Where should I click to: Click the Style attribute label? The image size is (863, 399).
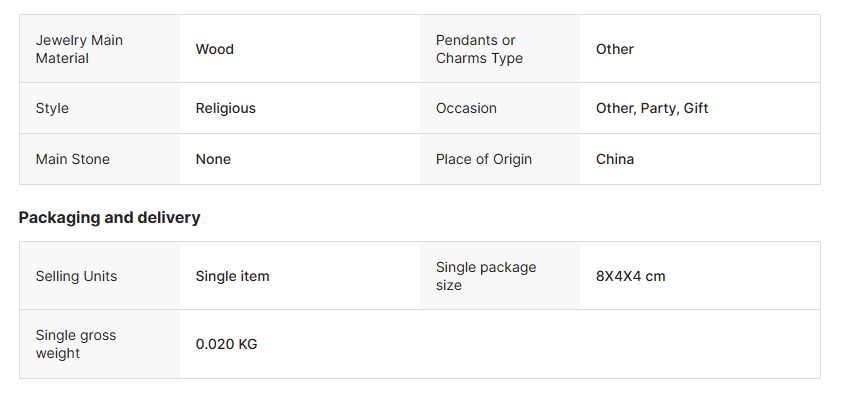coord(52,108)
